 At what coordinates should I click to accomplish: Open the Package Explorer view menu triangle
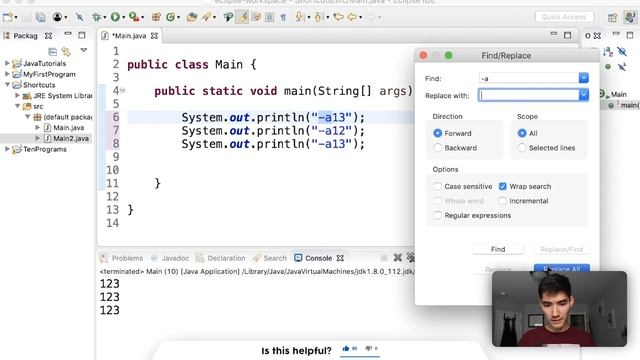click(x=84, y=51)
